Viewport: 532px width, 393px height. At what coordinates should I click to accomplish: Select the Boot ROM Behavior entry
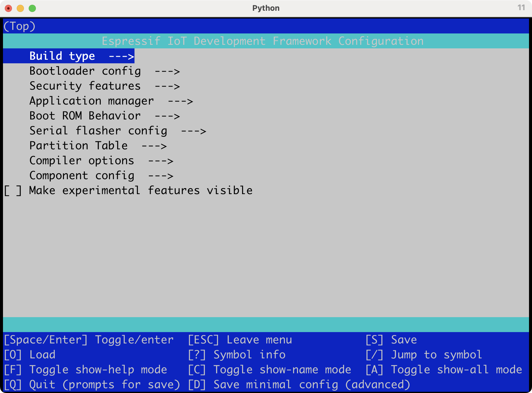105,116
